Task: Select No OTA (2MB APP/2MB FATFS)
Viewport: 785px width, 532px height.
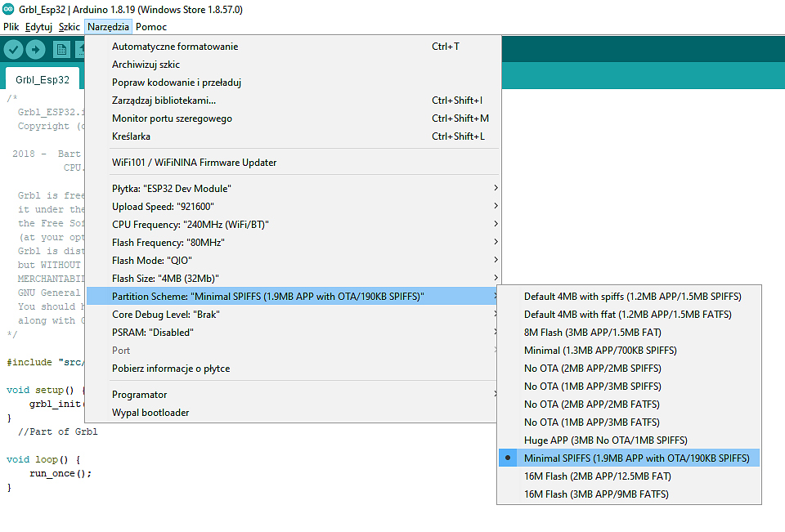Action: [630, 405]
